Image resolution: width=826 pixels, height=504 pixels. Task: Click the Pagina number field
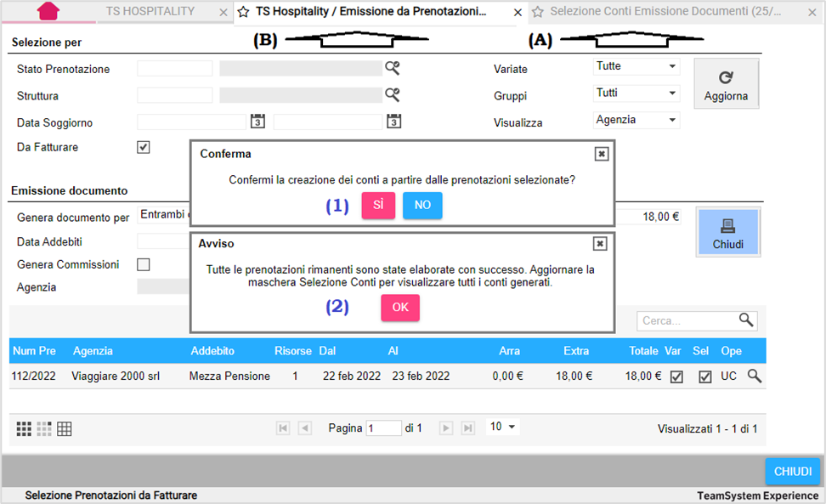384,428
